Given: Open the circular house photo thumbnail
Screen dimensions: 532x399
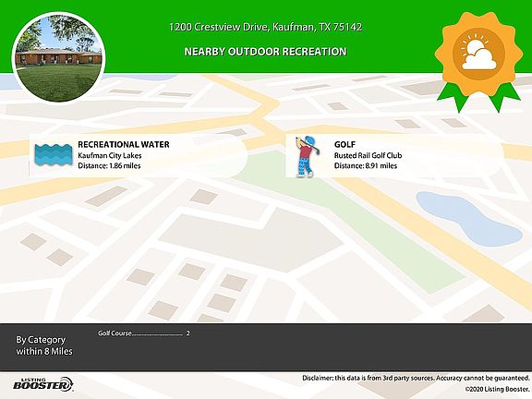Looking at the screenshot, I should click(x=59, y=58).
